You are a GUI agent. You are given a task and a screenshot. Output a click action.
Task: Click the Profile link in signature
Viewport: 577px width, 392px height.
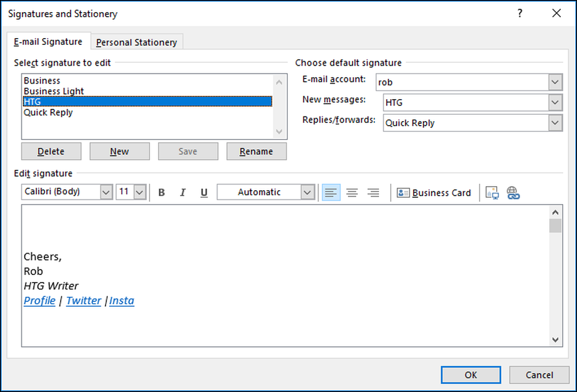[x=39, y=300]
